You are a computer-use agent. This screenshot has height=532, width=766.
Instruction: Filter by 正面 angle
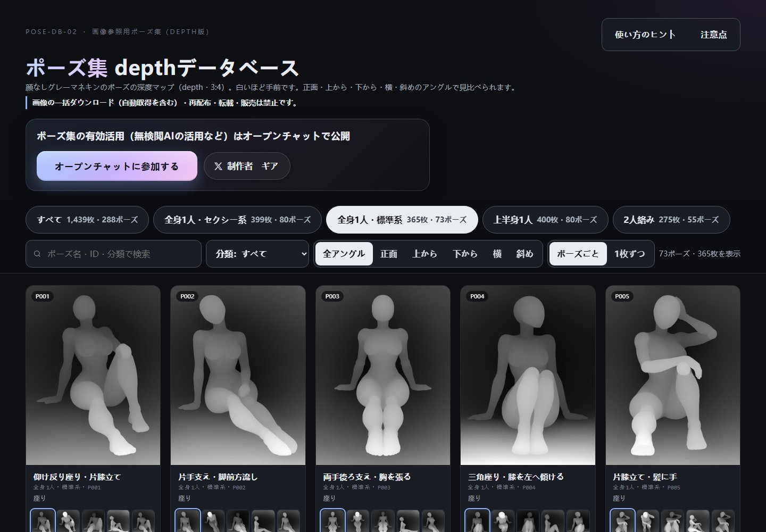tap(389, 254)
